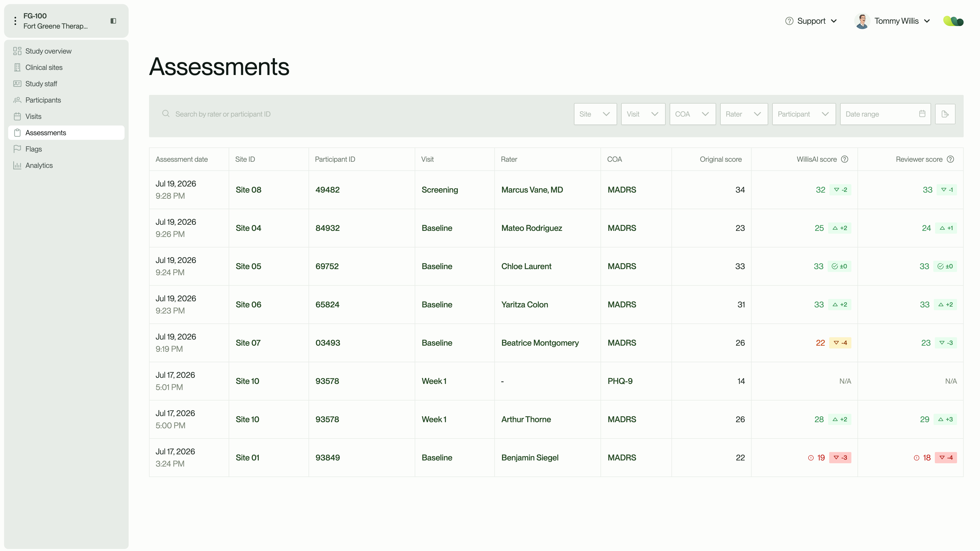
Task: Open the date range calendar icon
Action: [x=922, y=114]
